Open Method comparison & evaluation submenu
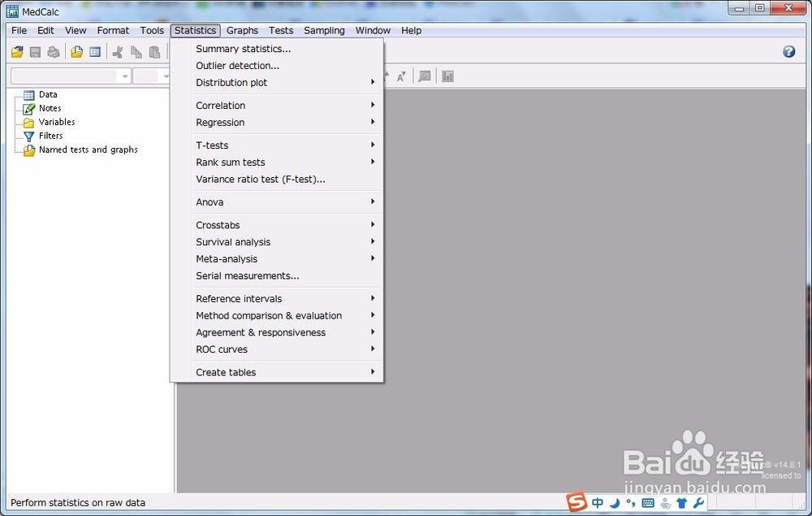This screenshot has height=516, width=812. tap(285, 315)
